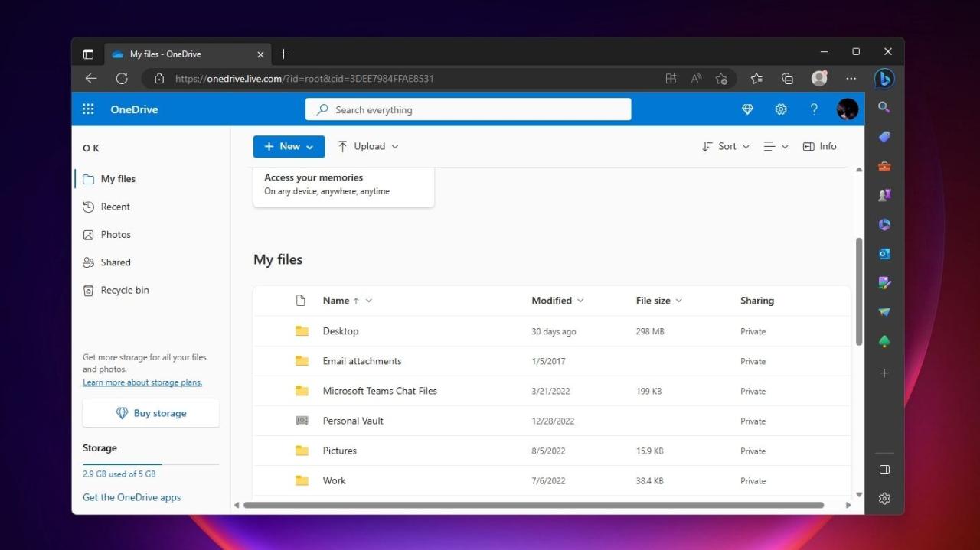The width and height of the screenshot is (980, 550).
Task: Open Microsoft Teams Chat Files folder
Action: (380, 391)
